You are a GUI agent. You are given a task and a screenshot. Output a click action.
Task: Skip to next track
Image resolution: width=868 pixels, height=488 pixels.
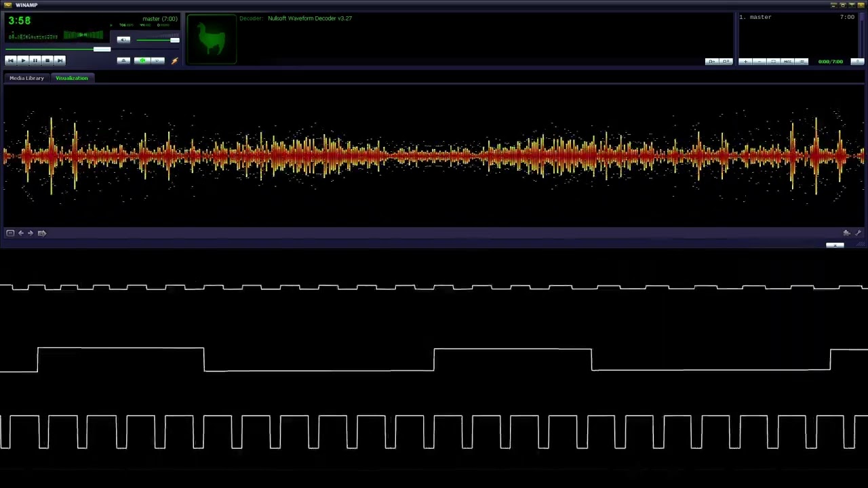click(60, 60)
